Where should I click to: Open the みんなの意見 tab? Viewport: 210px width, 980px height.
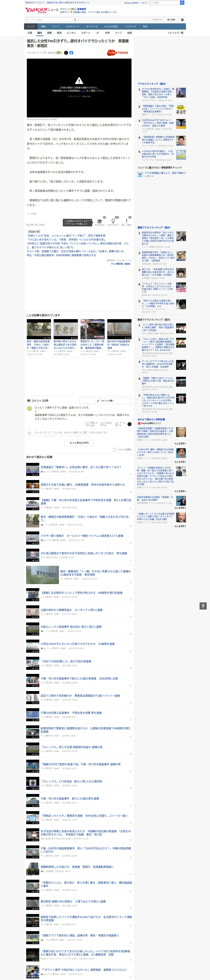point(111,27)
